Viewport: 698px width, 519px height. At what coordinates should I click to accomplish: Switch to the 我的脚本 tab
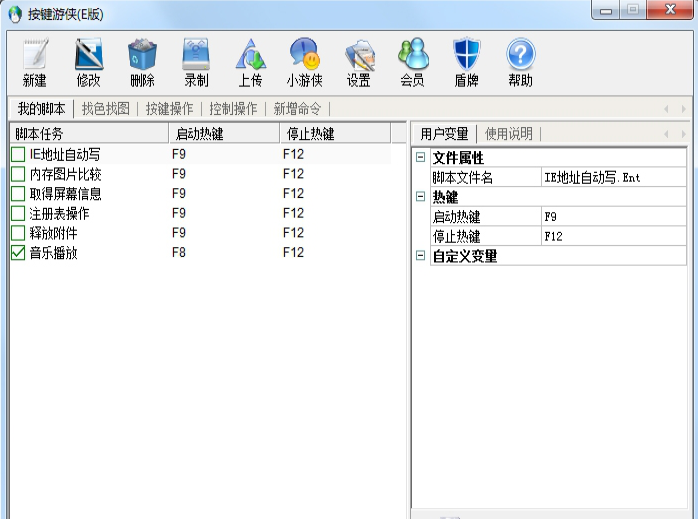(x=41, y=109)
